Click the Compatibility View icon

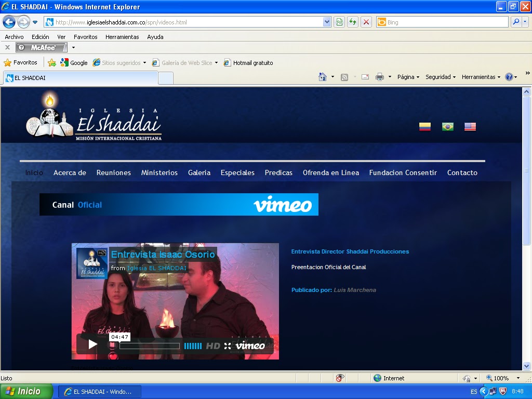pos(339,22)
